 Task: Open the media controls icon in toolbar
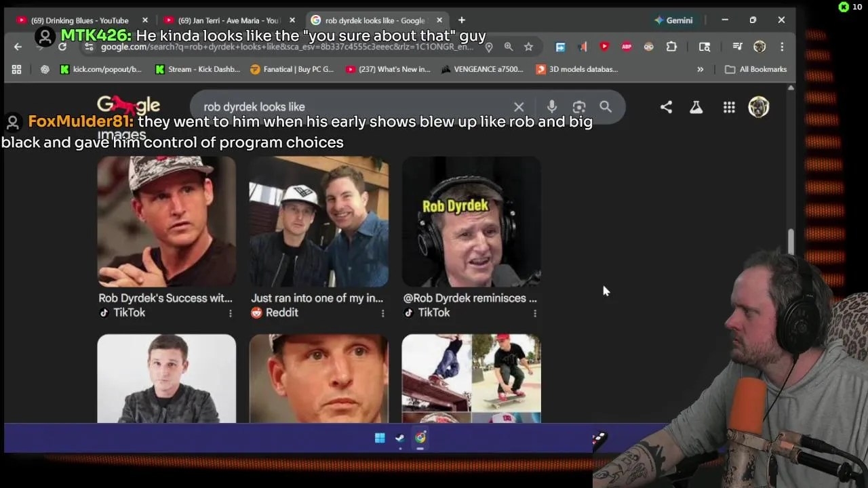[737, 47]
